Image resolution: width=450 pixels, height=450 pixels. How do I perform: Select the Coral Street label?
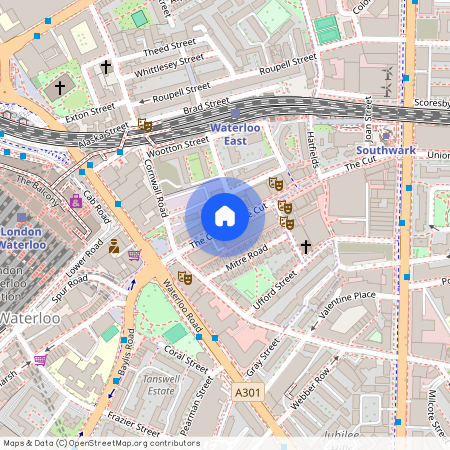(186, 359)
